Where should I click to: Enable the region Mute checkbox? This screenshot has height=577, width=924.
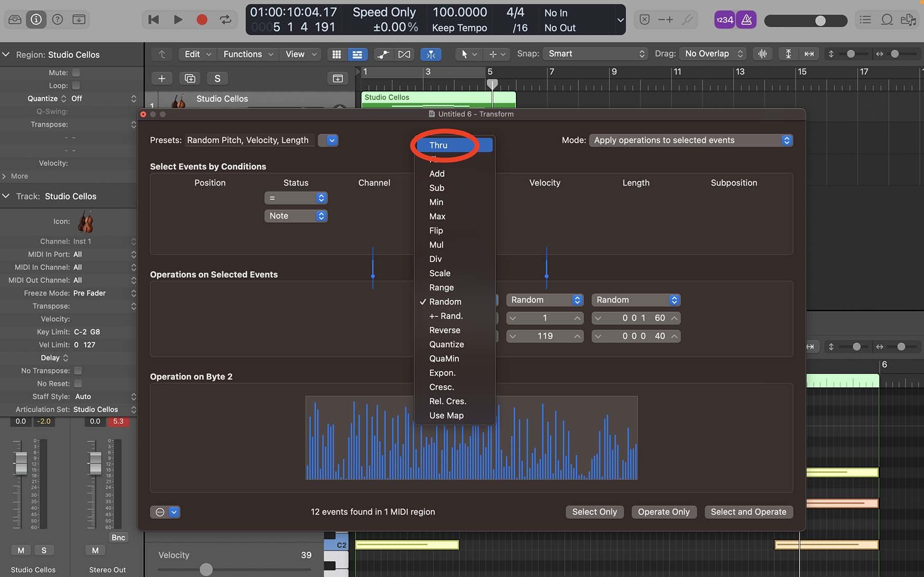pyautogui.click(x=76, y=73)
